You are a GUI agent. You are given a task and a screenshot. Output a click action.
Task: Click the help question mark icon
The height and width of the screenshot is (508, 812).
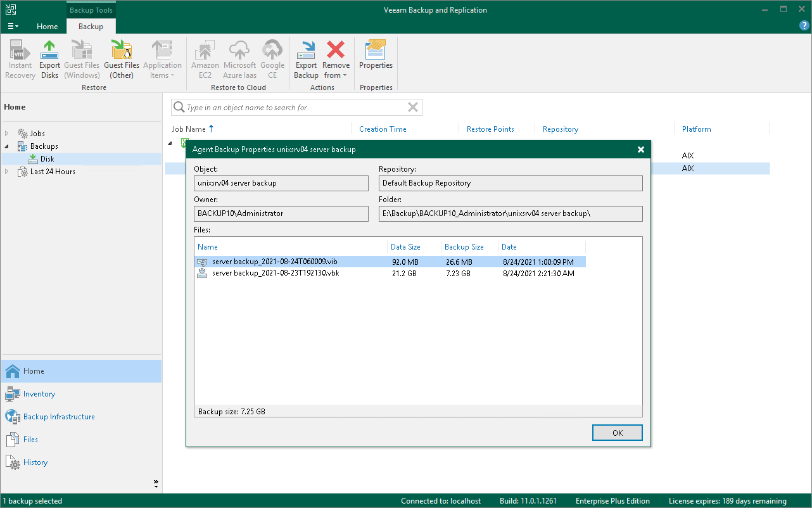point(804,26)
